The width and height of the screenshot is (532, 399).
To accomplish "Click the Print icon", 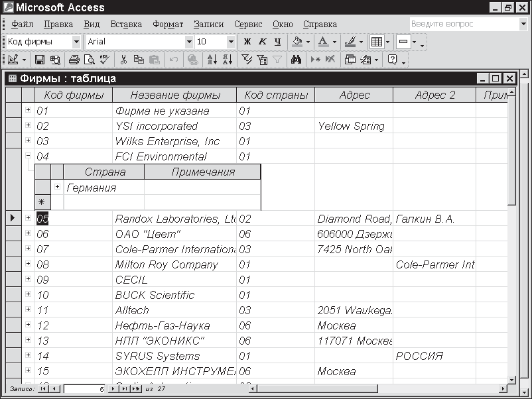I will [74, 60].
